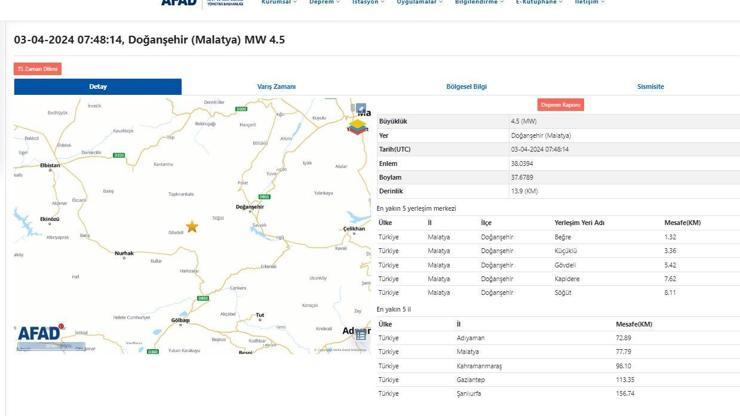Click the Boylam value 37.6789
This screenshot has width=740, height=416.
(521, 178)
